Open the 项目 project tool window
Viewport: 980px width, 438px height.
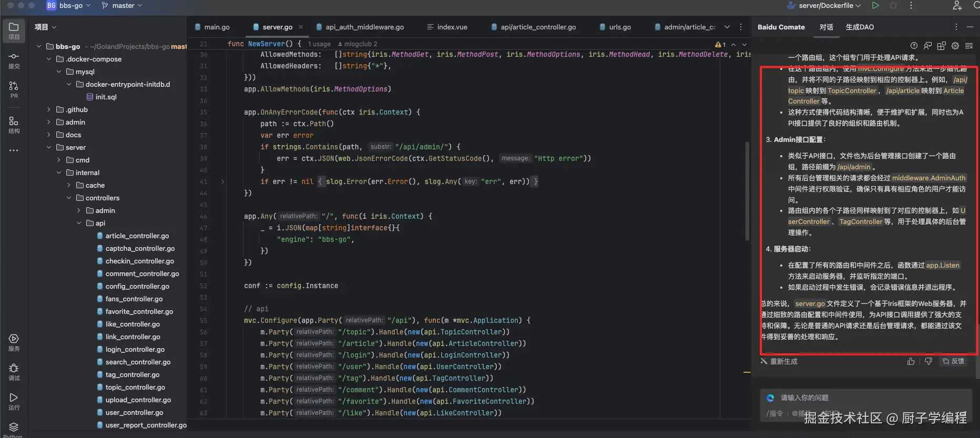(14, 31)
